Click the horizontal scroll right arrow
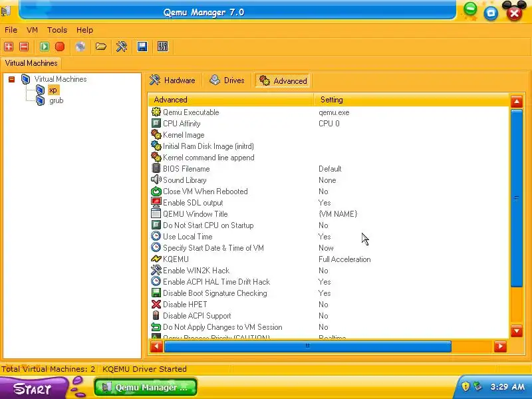532x399 pixels. [501, 346]
